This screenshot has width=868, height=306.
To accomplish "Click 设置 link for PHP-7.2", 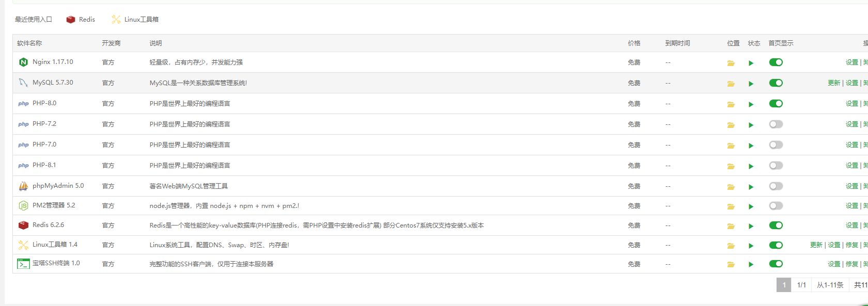I will 852,124.
